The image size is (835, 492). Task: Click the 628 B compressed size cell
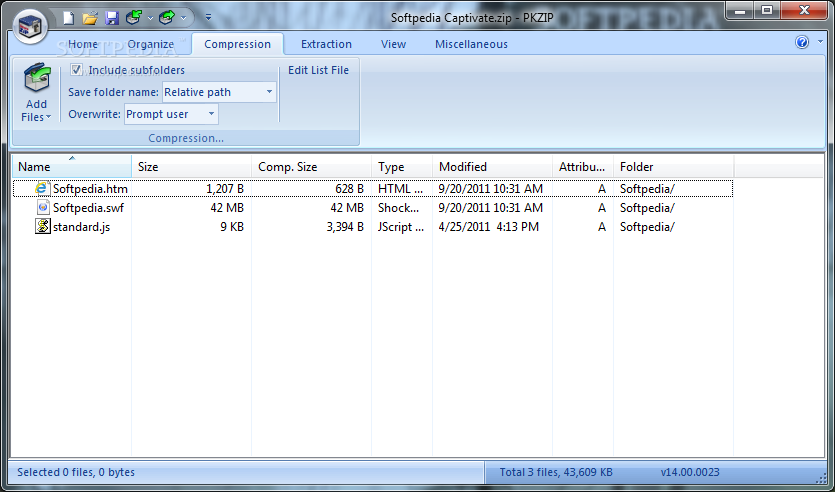point(349,189)
